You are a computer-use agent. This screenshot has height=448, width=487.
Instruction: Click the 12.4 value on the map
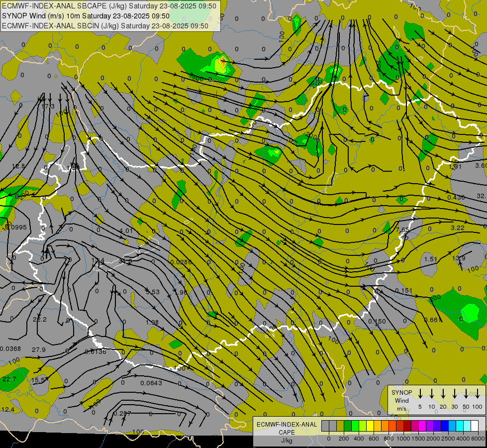point(8,410)
